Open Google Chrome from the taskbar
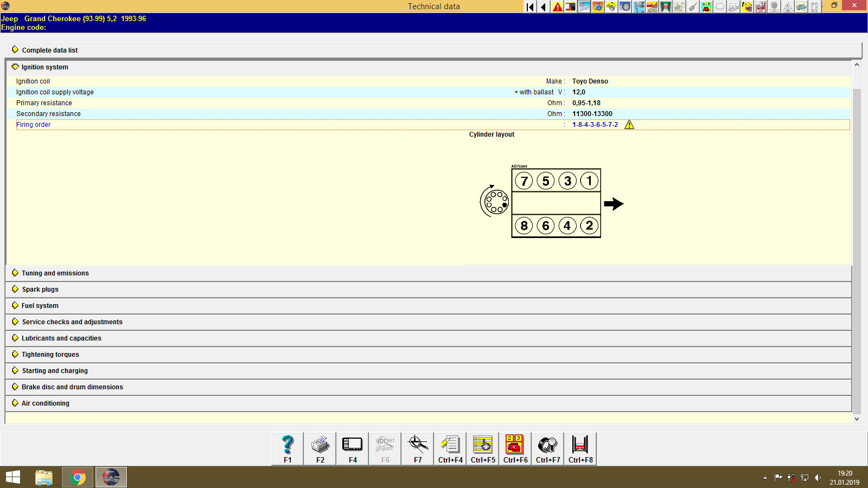The width and height of the screenshot is (868, 488). [x=78, y=477]
